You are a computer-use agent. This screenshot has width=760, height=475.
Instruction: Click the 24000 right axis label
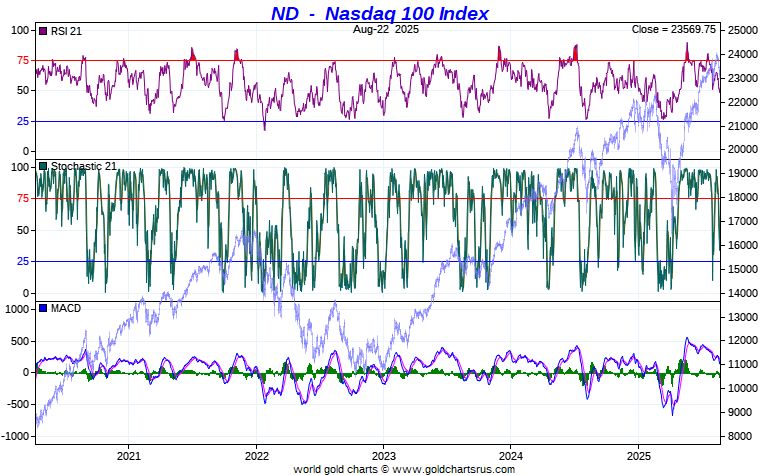pyautogui.click(x=743, y=54)
